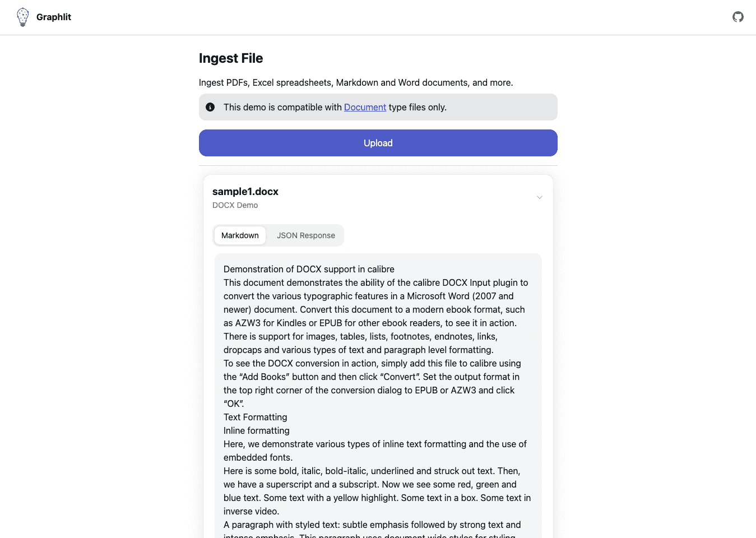This screenshot has height=538, width=756.
Task: Click the info icon in the notice banner
Action: coord(210,107)
